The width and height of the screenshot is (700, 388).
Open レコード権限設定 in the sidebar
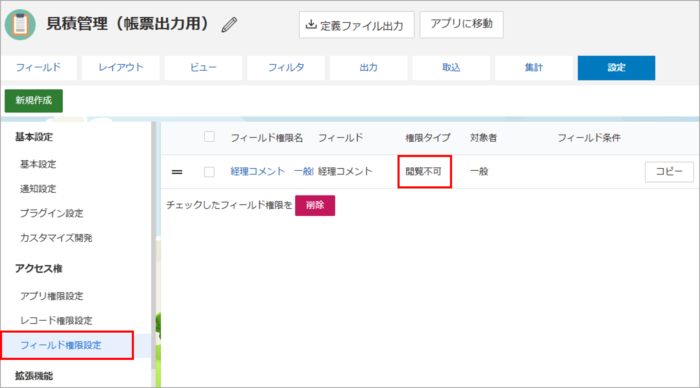56,321
